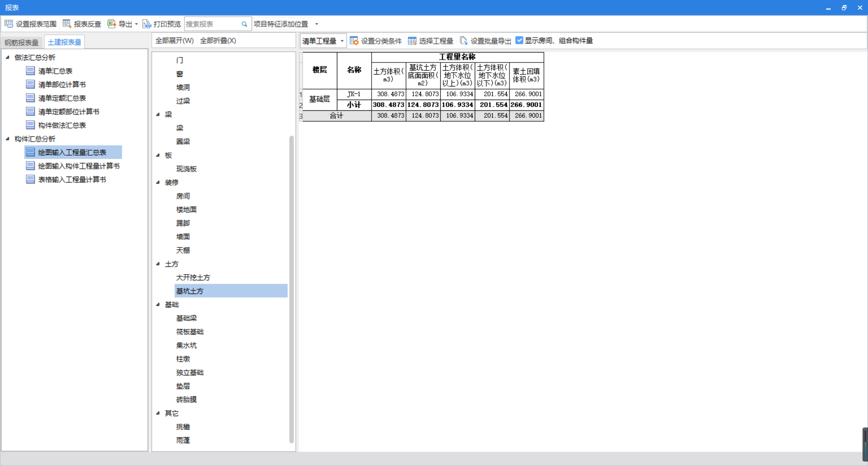Click the 导出 export icon
868x466 pixels.
(x=112, y=24)
